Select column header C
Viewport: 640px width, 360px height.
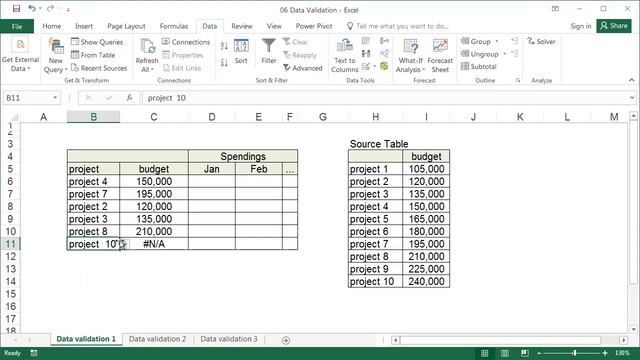point(154,117)
